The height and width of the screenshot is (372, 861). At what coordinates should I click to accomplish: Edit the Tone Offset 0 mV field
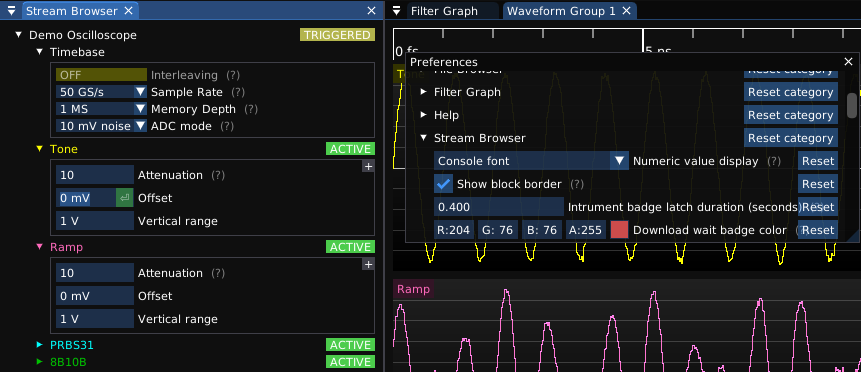point(86,198)
